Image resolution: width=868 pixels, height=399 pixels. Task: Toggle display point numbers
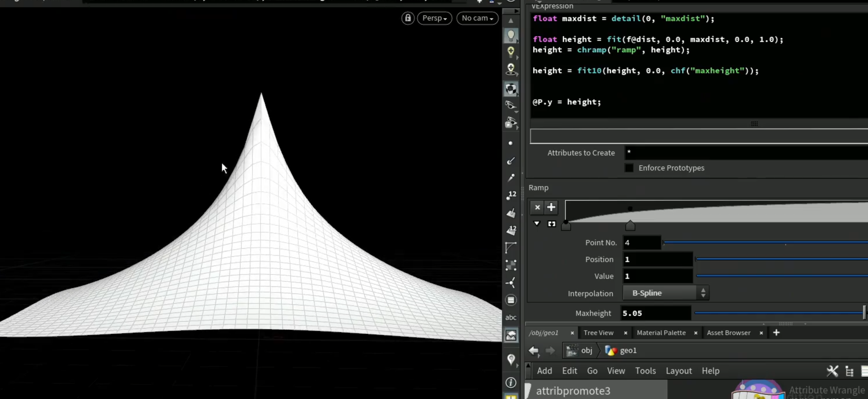pyautogui.click(x=511, y=195)
